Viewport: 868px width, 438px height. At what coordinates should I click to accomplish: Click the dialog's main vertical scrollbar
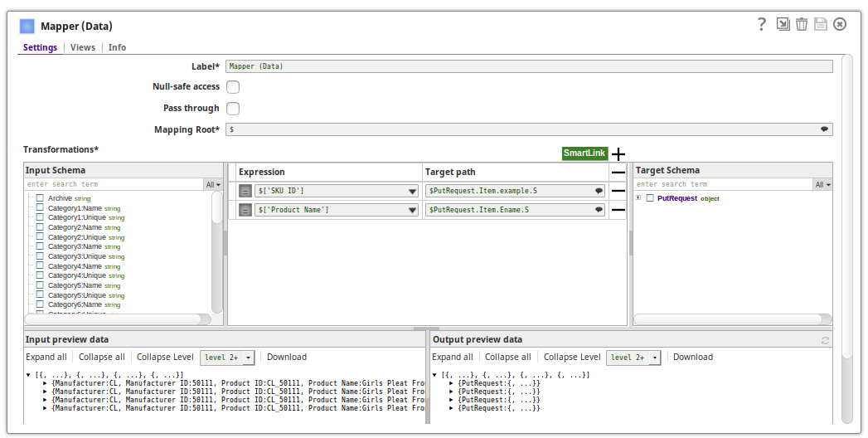tap(847, 239)
